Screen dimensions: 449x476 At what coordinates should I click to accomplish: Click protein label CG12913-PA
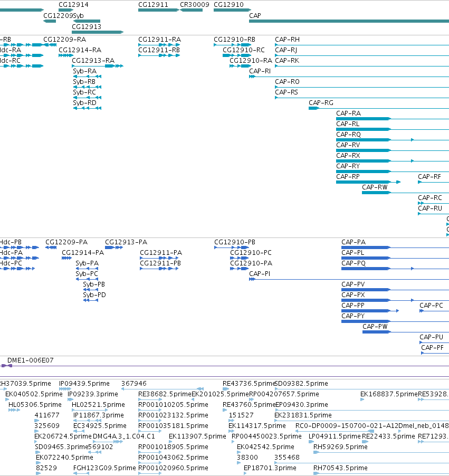pyautogui.click(x=126, y=242)
